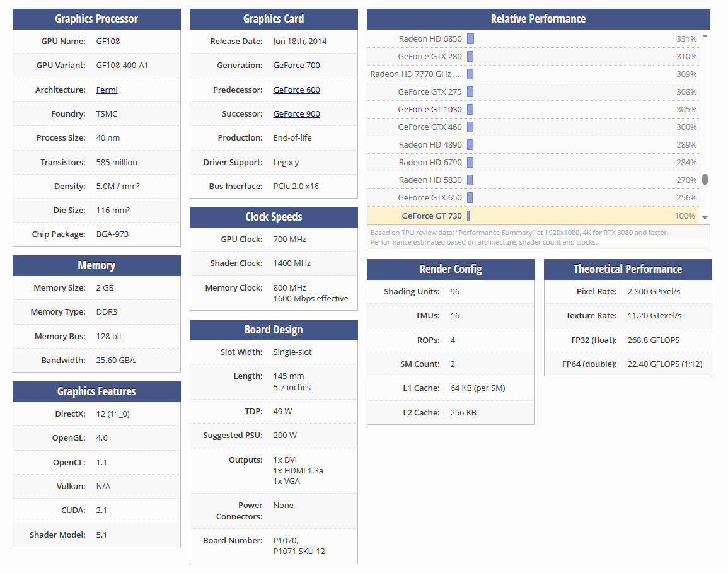Viewport: 728px width, 573px height.
Task: Click the 268.8 GFLOPS FP32 value
Action: pyautogui.click(x=653, y=340)
